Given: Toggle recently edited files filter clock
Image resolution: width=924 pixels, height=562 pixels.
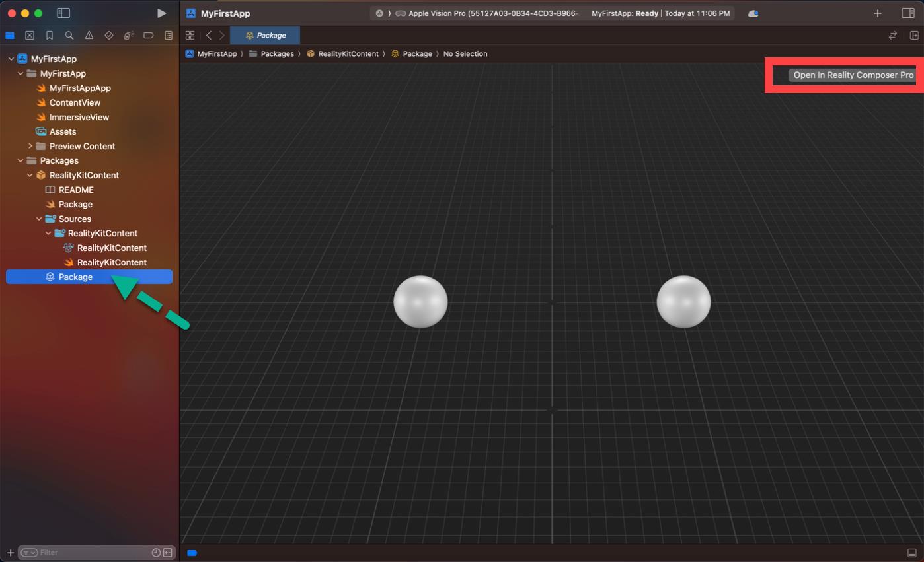Looking at the screenshot, I should coord(156,553).
